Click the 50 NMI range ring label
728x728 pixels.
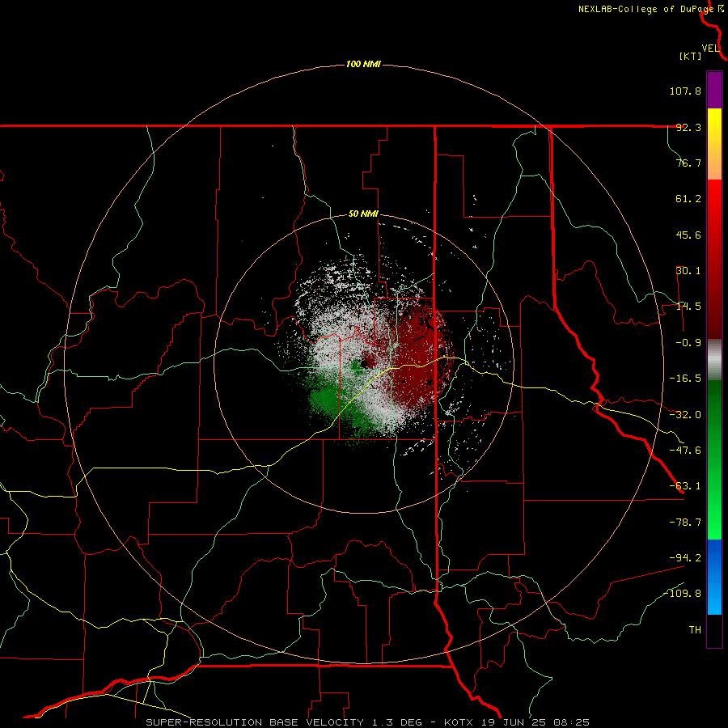pyautogui.click(x=363, y=214)
